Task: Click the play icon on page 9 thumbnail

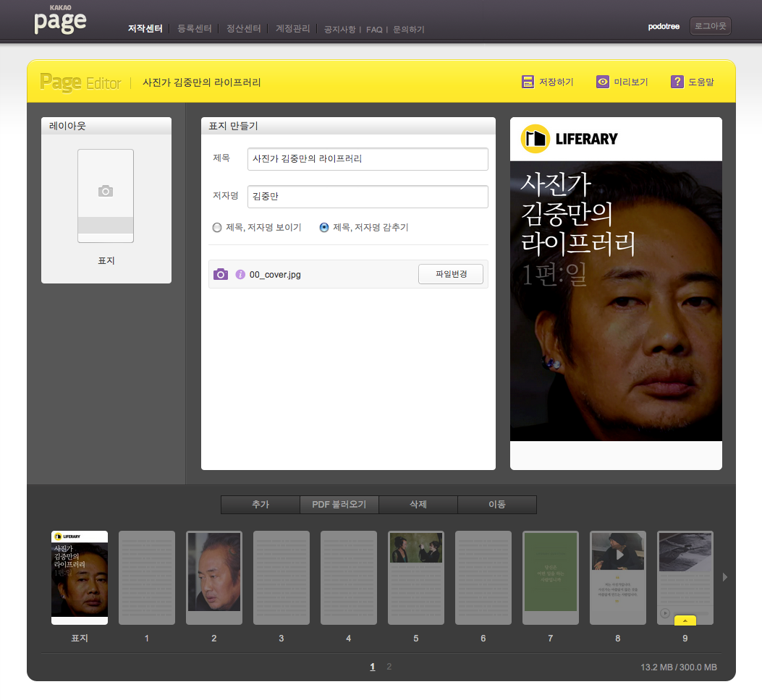Action: tap(664, 613)
